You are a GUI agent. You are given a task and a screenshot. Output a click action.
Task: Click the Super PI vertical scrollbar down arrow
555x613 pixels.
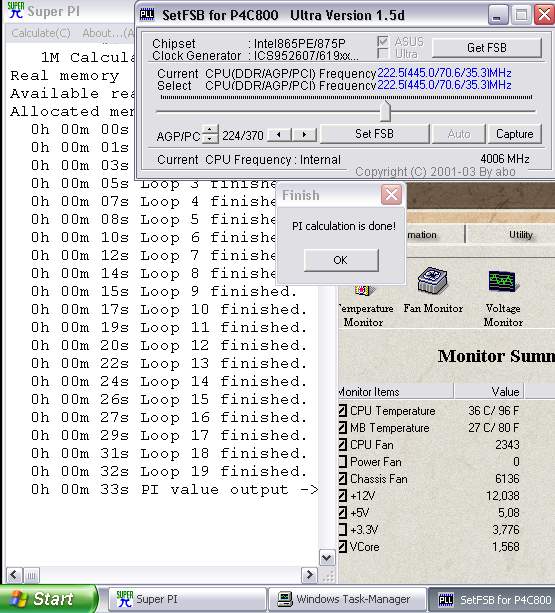pyautogui.click(x=327, y=557)
